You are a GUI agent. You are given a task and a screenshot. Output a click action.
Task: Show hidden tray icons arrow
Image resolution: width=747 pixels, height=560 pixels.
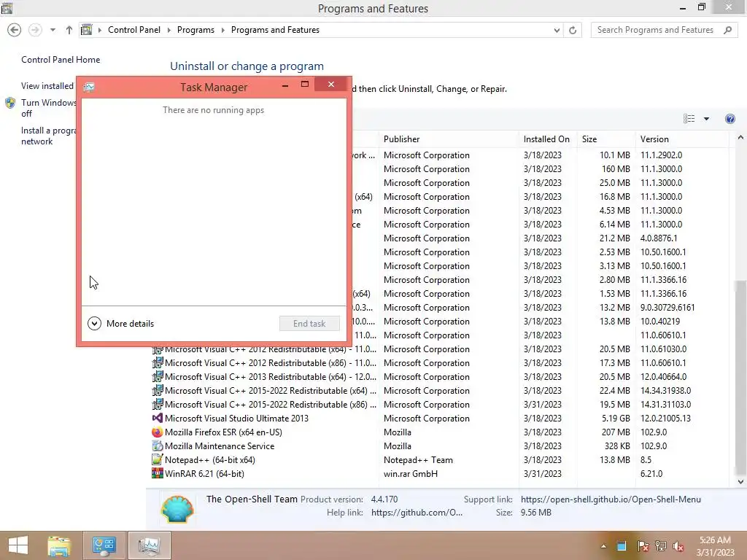603,546
